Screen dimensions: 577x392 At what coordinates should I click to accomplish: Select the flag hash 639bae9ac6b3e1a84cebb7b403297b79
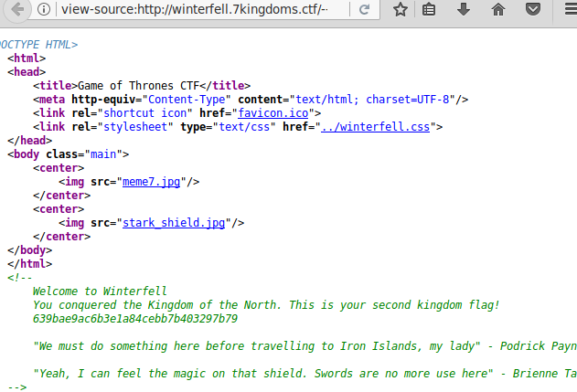pos(135,319)
